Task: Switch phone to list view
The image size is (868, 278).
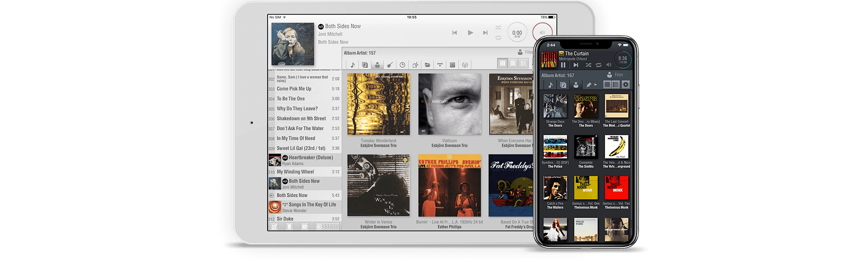Action: (x=616, y=84)
